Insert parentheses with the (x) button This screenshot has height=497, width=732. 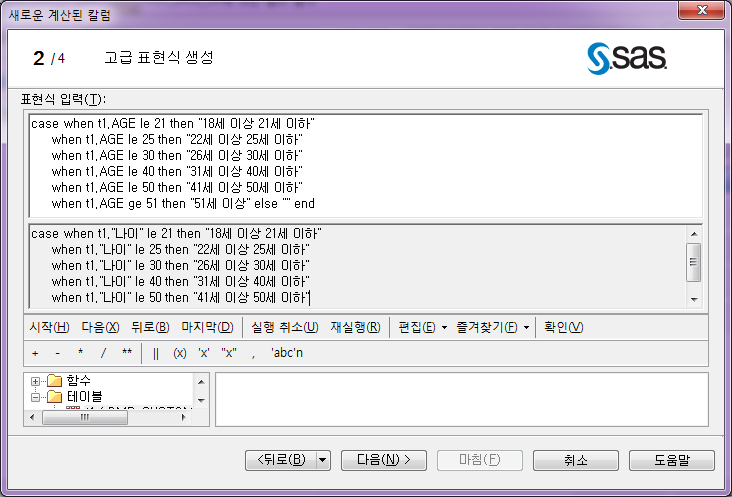coord(180,353)
